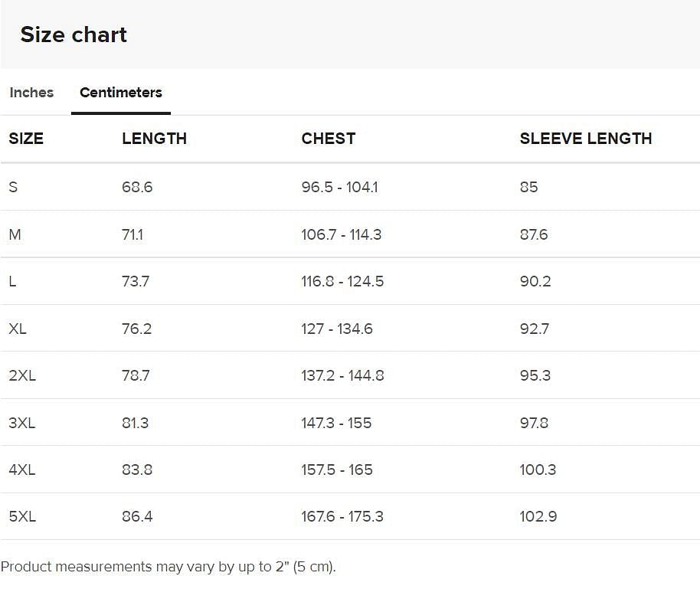Click the Size chart heading
The width and height of the screenshot is (700, 589).
(x=74, y=34)
